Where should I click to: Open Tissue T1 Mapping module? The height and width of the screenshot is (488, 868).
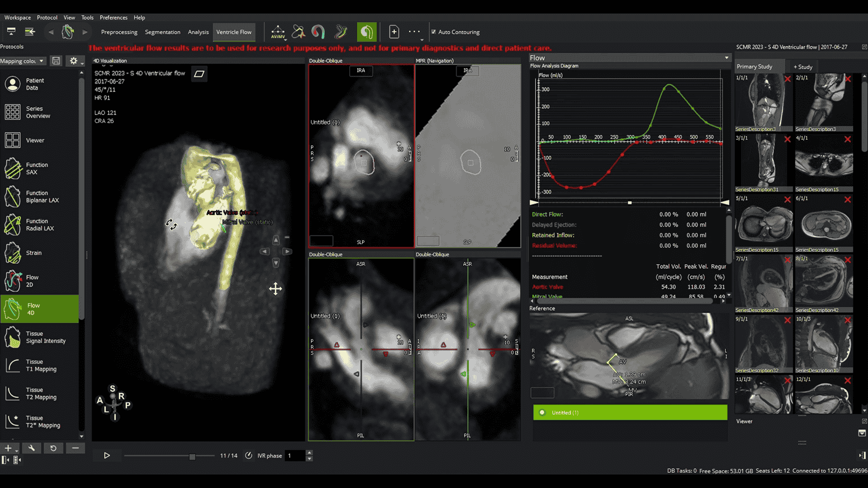39,365
